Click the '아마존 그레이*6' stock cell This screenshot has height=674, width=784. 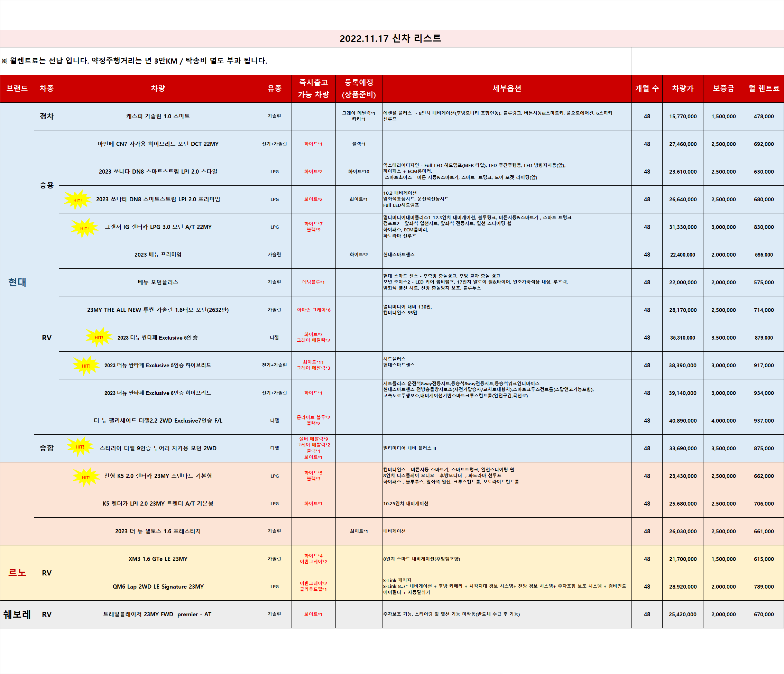314,310
